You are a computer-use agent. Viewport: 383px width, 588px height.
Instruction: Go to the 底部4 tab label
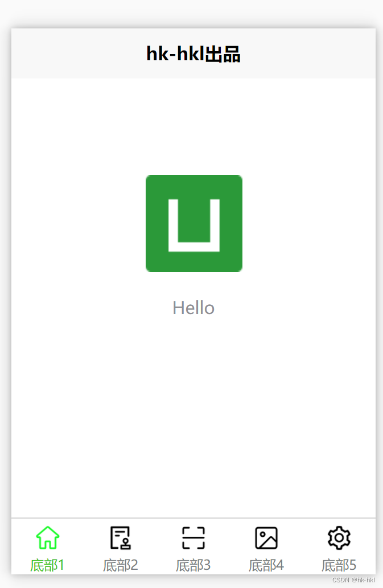tap(266, 565)
